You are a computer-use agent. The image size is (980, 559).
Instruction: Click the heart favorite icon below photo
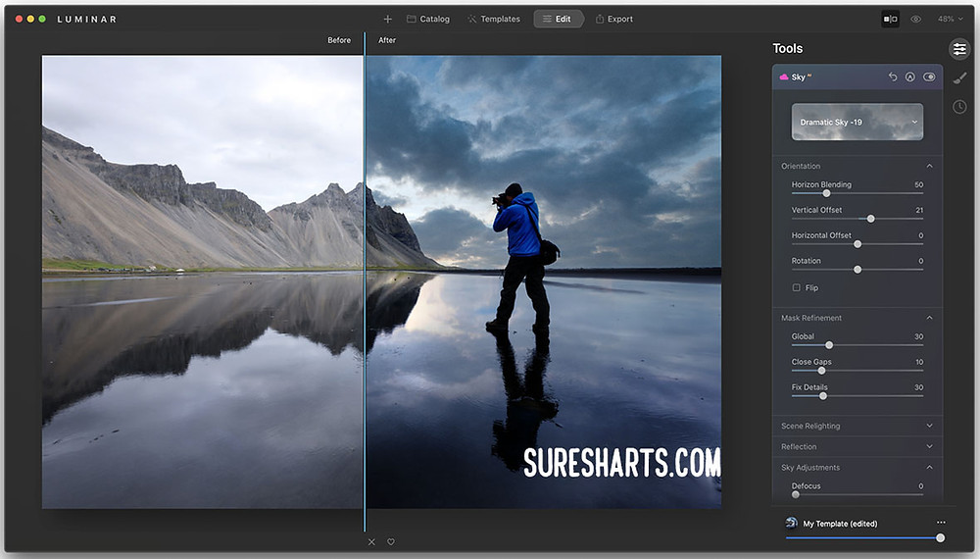click(391, 542)
